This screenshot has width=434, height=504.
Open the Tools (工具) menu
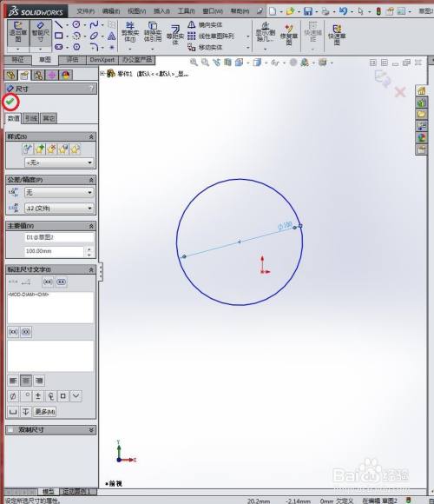(186, 11)
